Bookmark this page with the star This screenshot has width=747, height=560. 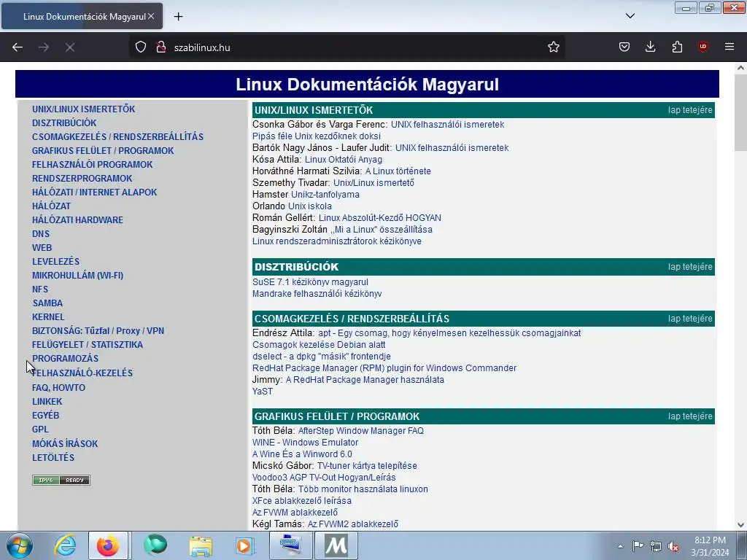point(553,47)
